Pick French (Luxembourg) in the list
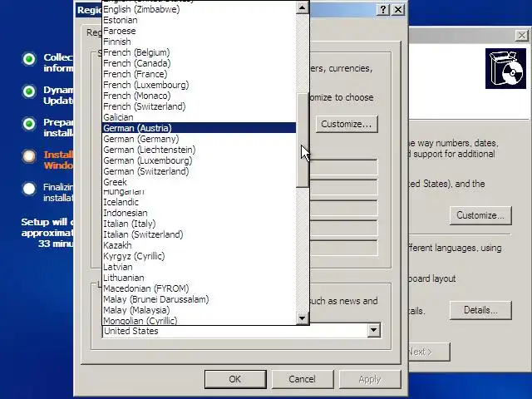The height and width of the screenshot is (399, 532). click(199, 85)
